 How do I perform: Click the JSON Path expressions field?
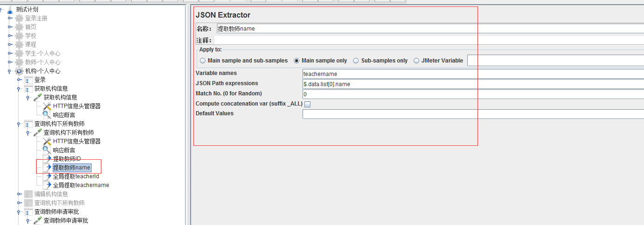pyautogui.click(x=473, y=84)
